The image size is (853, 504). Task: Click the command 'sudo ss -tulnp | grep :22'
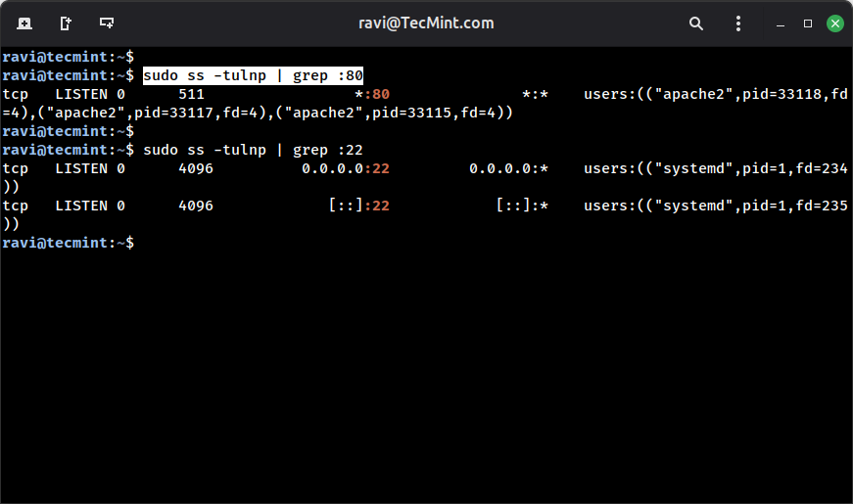[x=253, y=150]
